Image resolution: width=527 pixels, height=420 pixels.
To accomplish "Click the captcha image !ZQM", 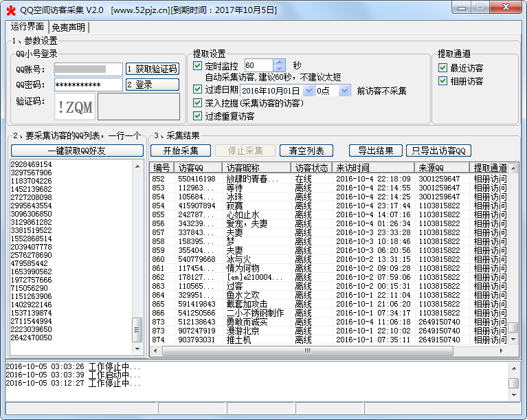I will click(75, 107).
